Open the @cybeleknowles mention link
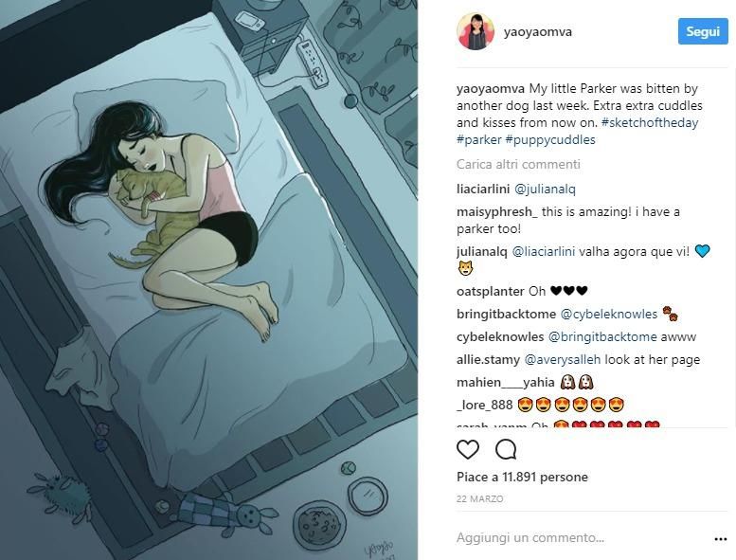The width and height of the screenshot is (736, 560). (x=609, y=314)
